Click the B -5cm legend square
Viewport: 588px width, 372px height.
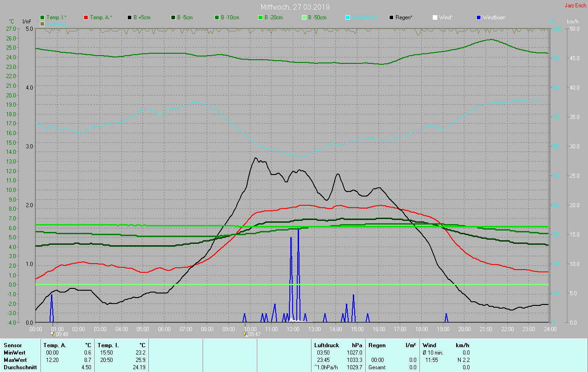point(174,17)
